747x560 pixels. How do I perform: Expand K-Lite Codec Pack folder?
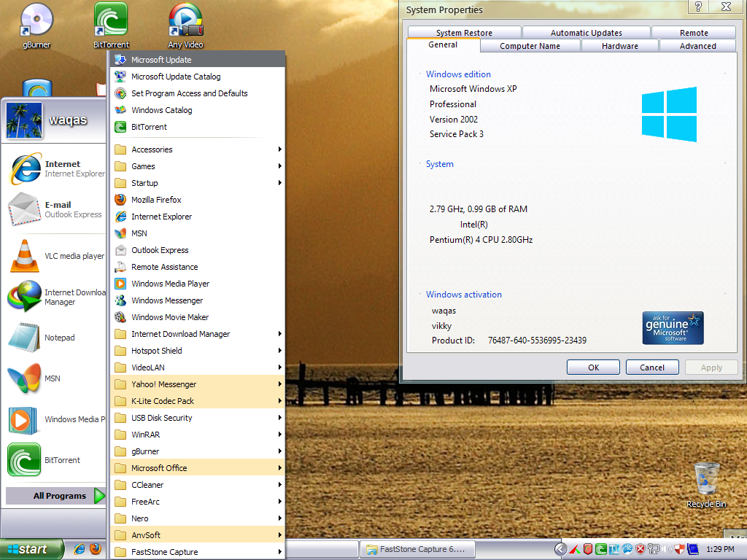(x=198, y=401)
